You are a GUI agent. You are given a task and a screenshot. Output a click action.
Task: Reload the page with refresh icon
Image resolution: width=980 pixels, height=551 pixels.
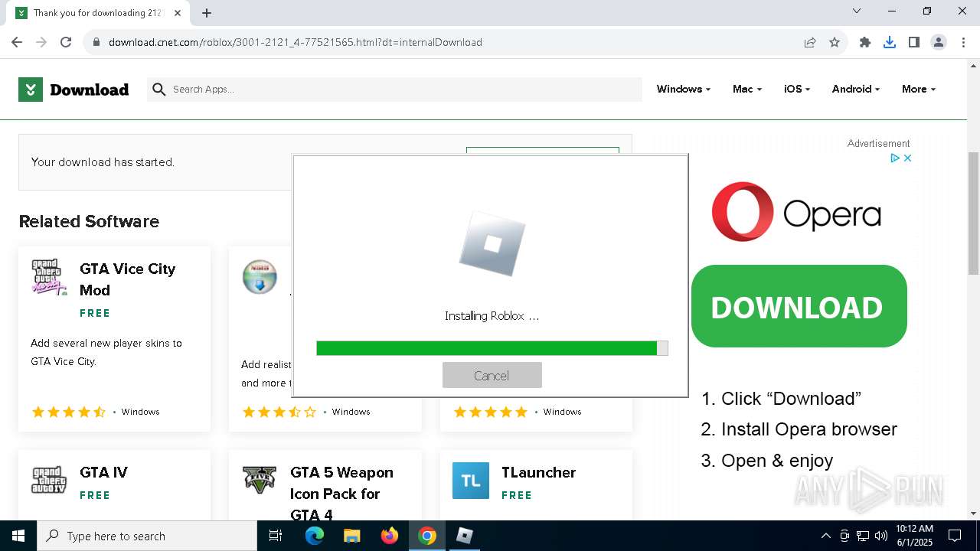[66, 42]
